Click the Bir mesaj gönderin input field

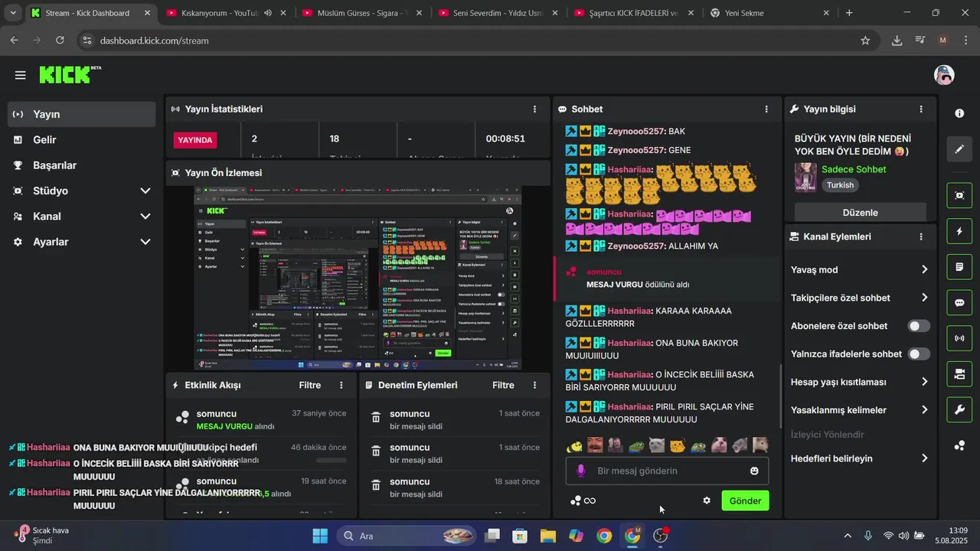667,471
